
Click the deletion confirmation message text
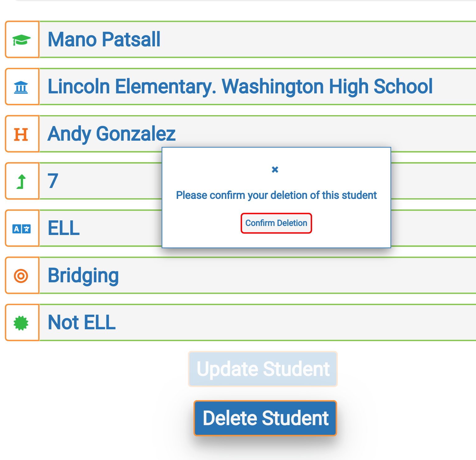(276, 195)
